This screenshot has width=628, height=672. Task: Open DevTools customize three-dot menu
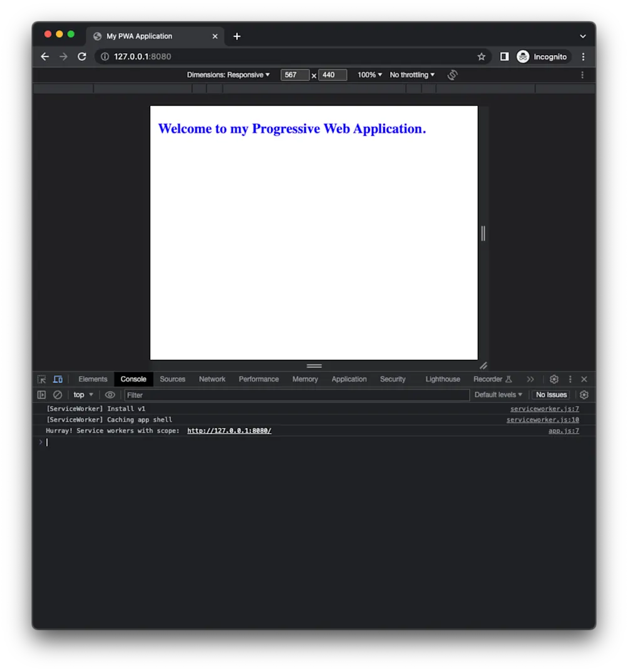570,379
